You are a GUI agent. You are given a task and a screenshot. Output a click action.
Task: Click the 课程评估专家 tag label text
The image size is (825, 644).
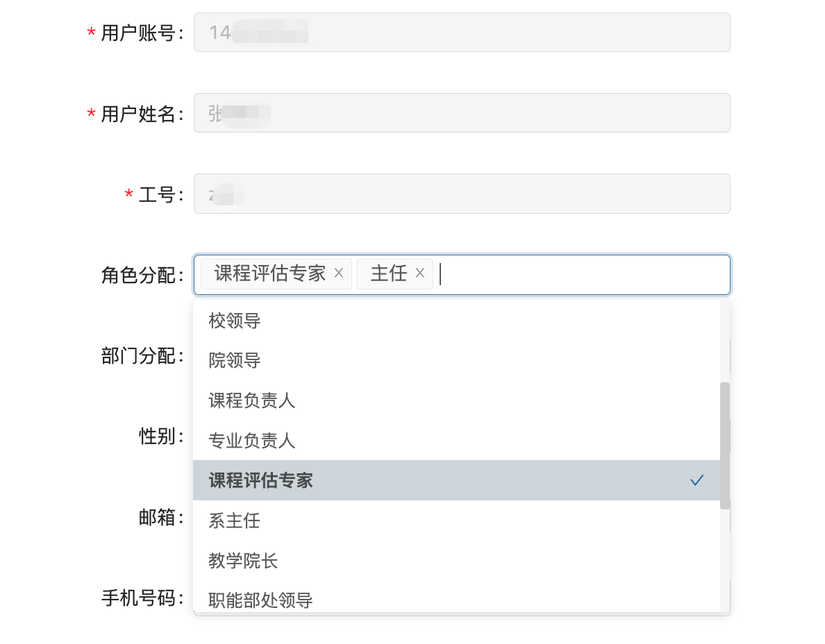(269, 273)
